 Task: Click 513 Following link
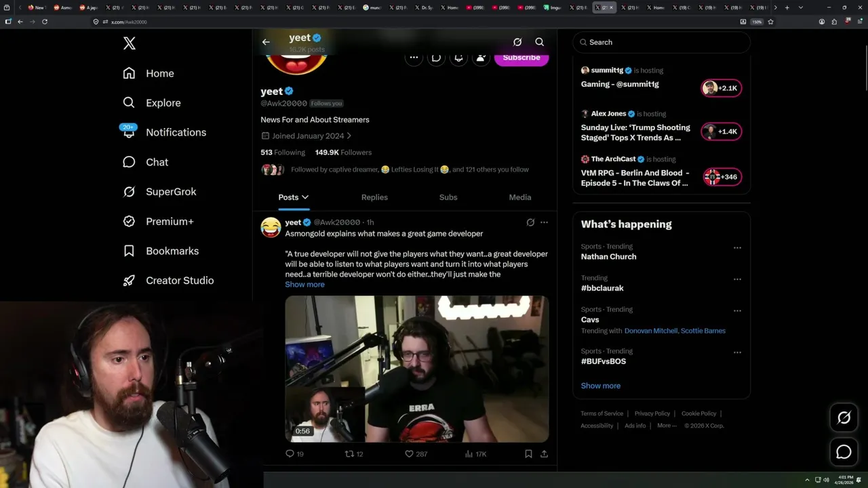pyautogui.click(x=283, y=152)
